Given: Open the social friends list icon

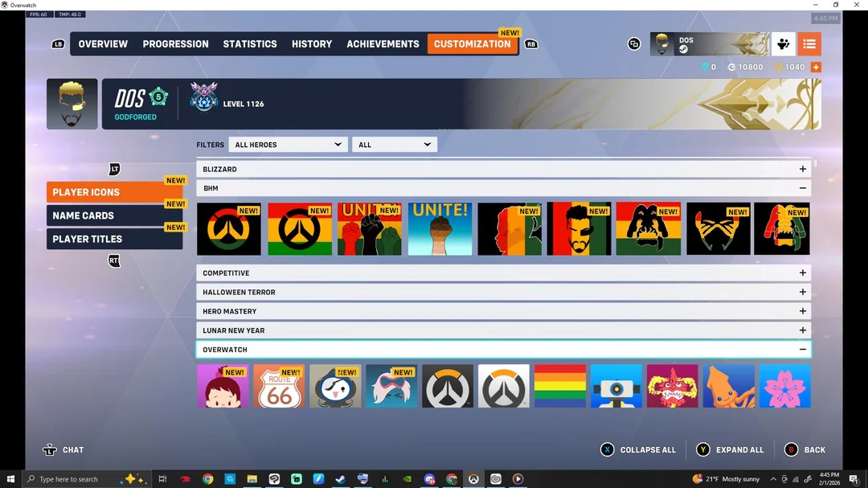Looking at the screenshot, I should coord(784,44).
